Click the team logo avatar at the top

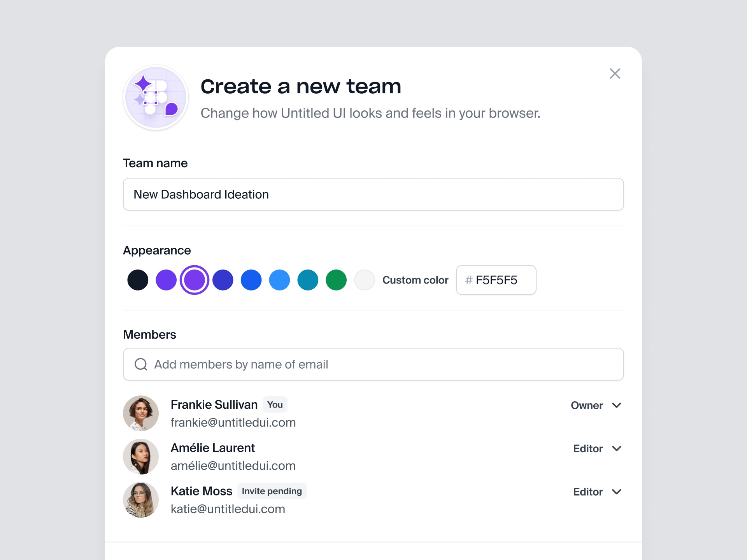tap(155, 97)
